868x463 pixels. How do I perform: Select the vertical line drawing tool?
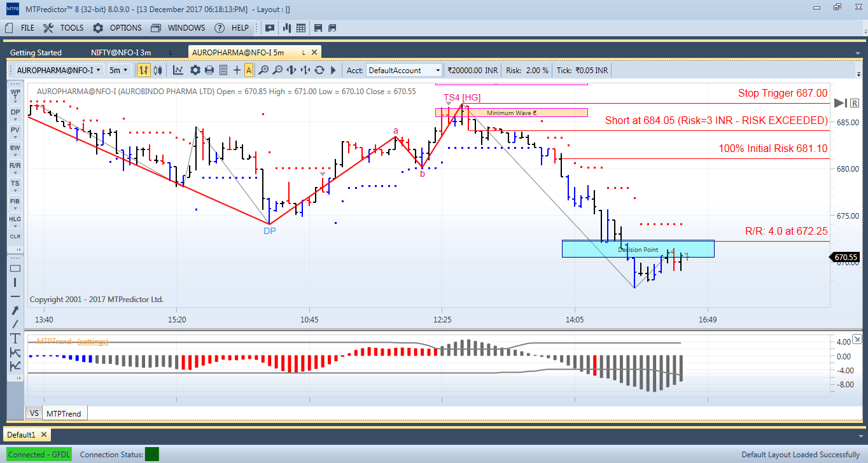[x=15, y=282]
